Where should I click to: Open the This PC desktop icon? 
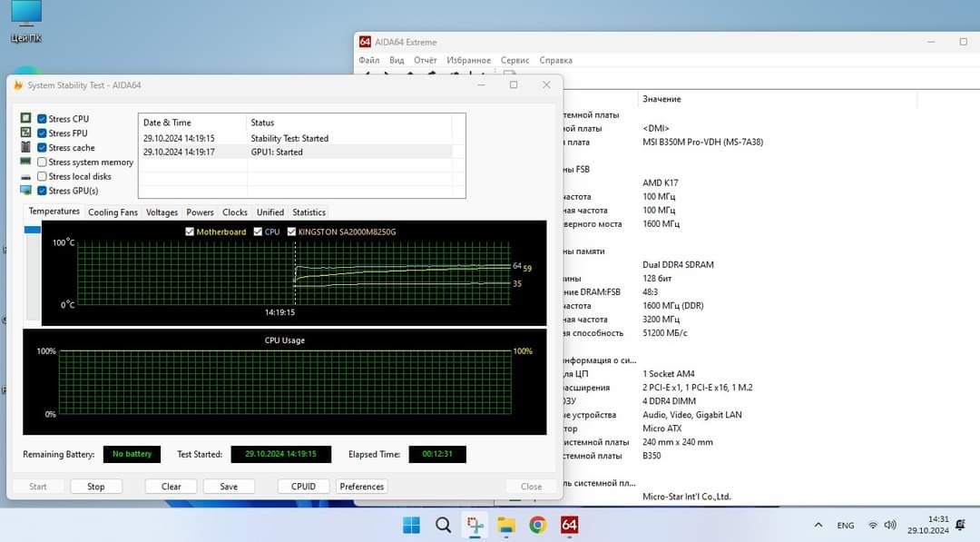tap(26, 22)
